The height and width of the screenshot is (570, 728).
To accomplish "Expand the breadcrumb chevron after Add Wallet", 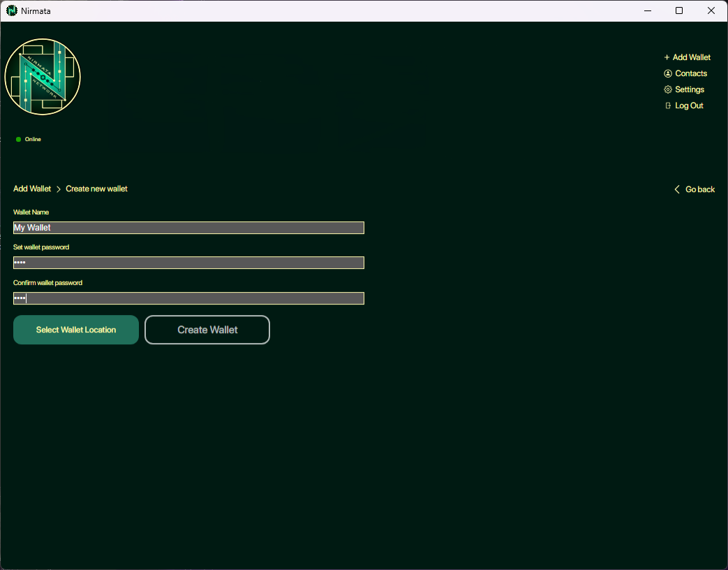I will coord(58,189).
